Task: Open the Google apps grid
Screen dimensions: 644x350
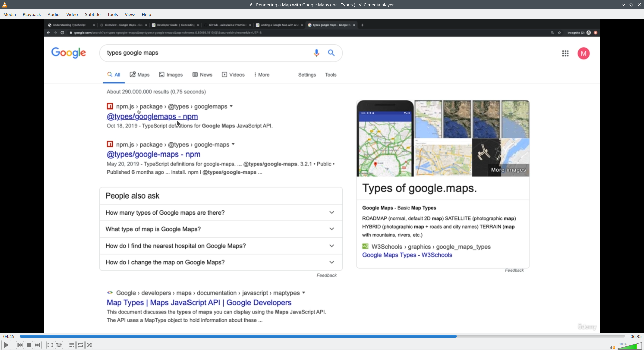Action: click(x=566, y=54)
